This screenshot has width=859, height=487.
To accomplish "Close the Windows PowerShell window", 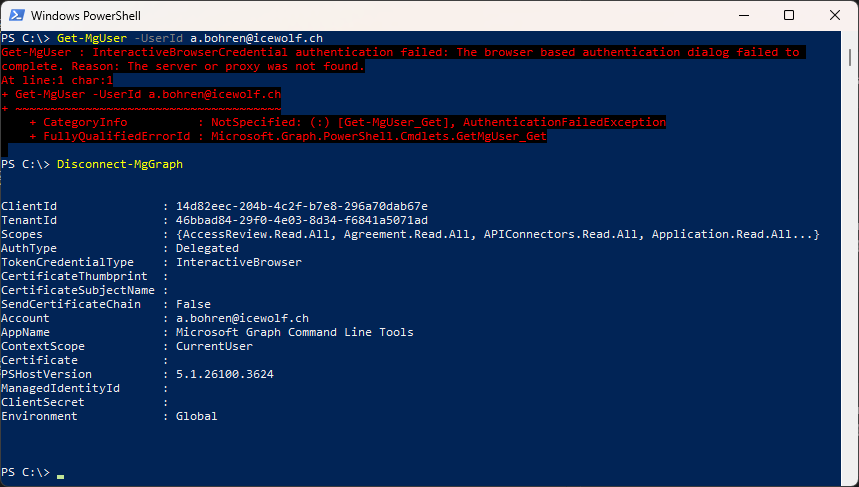I will (835, 15).
